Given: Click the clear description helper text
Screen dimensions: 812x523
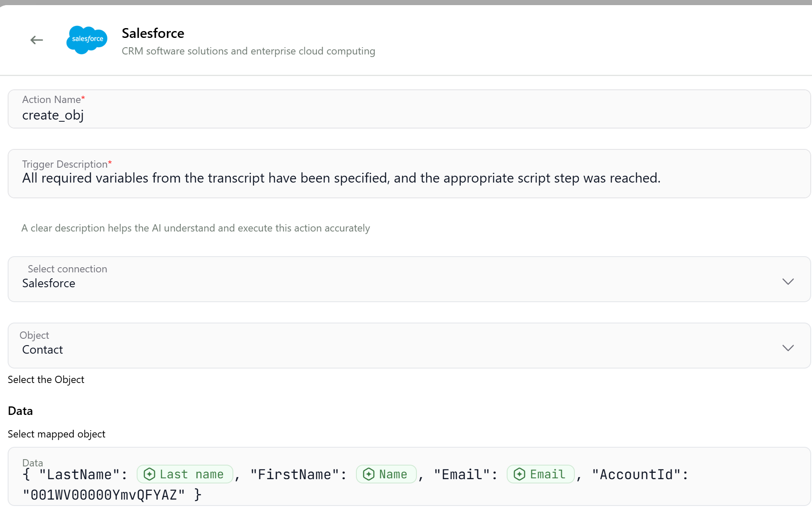Looking at the screenshot, I should [x=195, y=228].
